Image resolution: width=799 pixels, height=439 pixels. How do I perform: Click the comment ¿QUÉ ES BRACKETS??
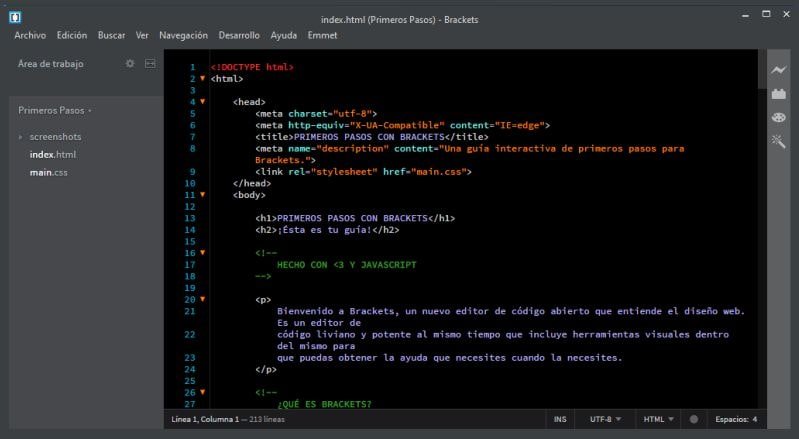pyautogui.click(x=324, y=404)
